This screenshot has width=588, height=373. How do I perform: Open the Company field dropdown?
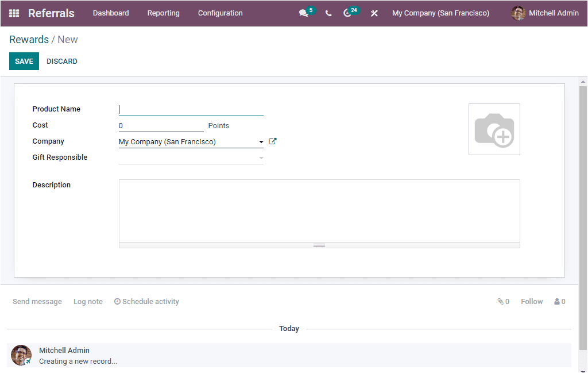click(261, 141)
